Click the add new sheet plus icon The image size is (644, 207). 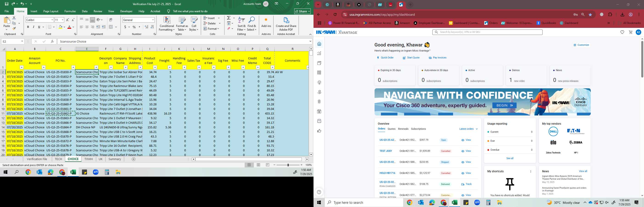point(134,159)
